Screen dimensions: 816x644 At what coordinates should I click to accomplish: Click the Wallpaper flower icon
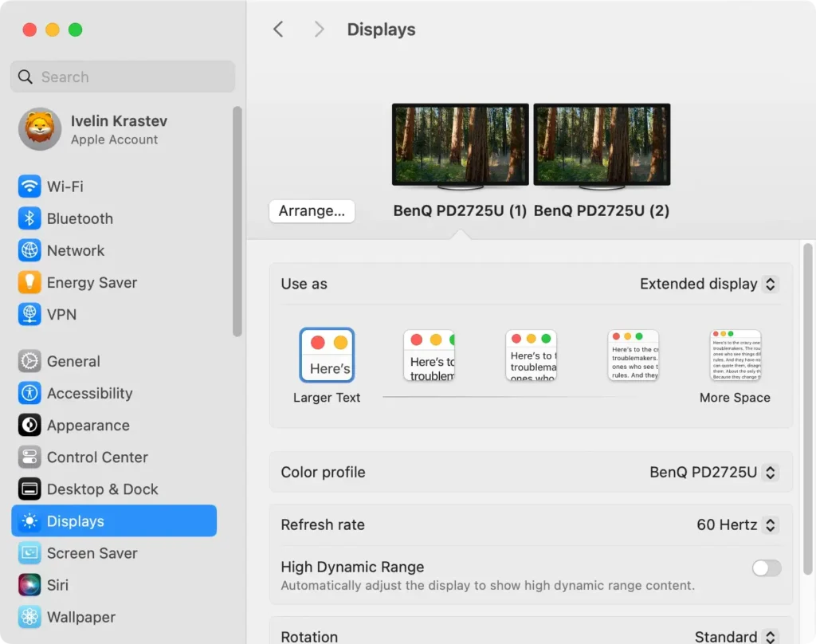pos(29,617)
